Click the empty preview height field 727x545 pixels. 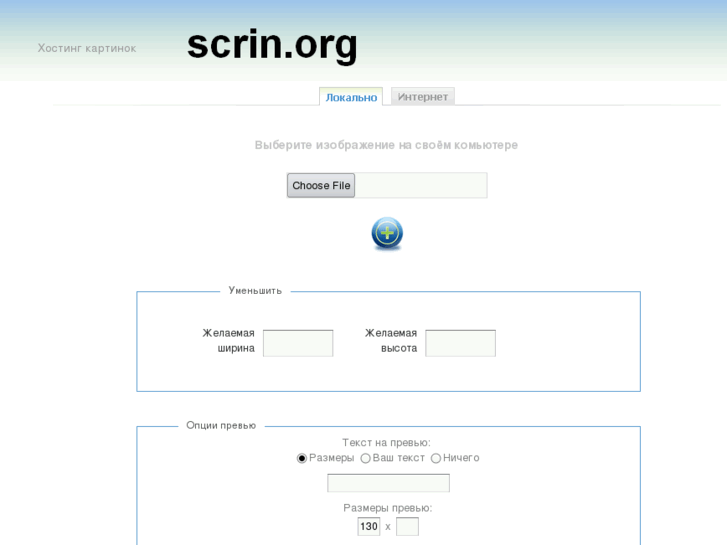coord(408,526)
